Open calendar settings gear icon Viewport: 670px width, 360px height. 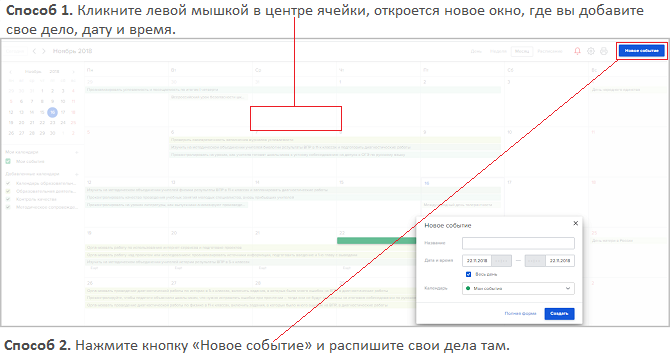click(x=591, y=51)
